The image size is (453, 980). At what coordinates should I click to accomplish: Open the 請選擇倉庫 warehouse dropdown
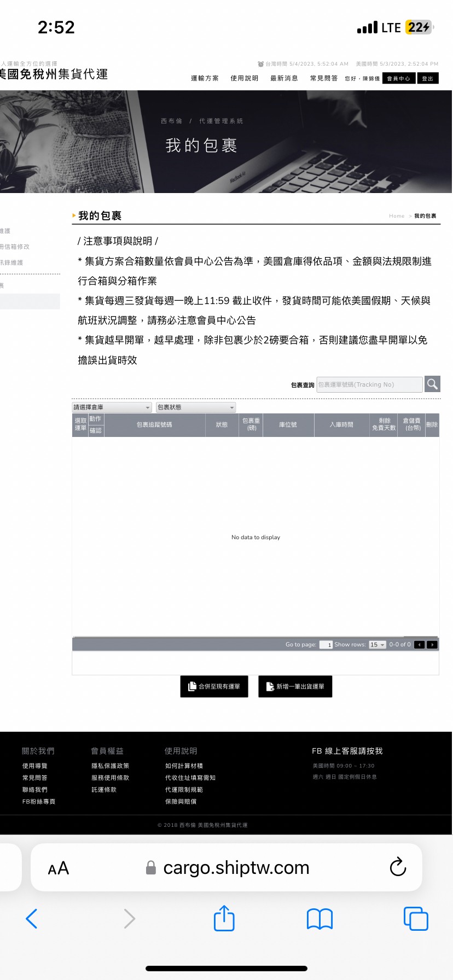coord(112,407)
